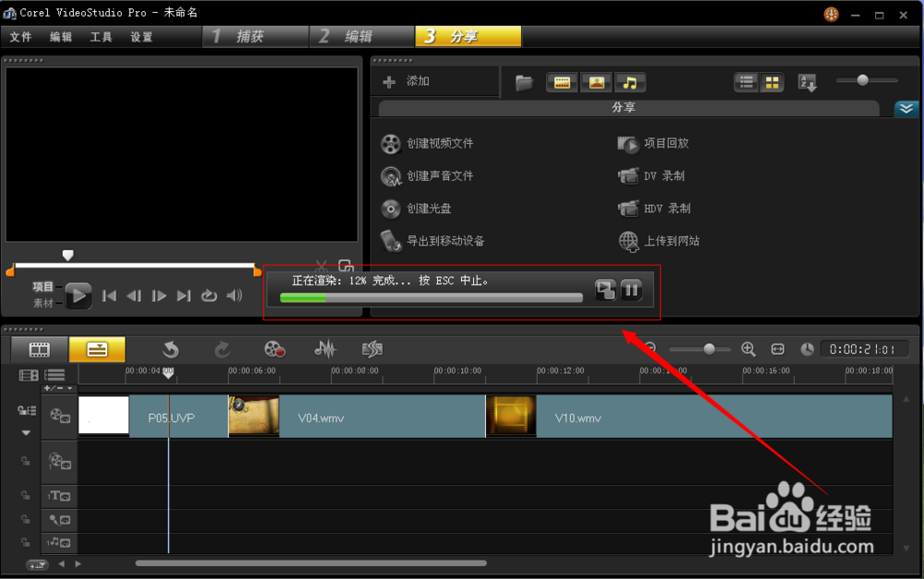This screenshot has width=924, height=579.
Task: Click the 添加 add media button
Action: [x=407, y=81]
